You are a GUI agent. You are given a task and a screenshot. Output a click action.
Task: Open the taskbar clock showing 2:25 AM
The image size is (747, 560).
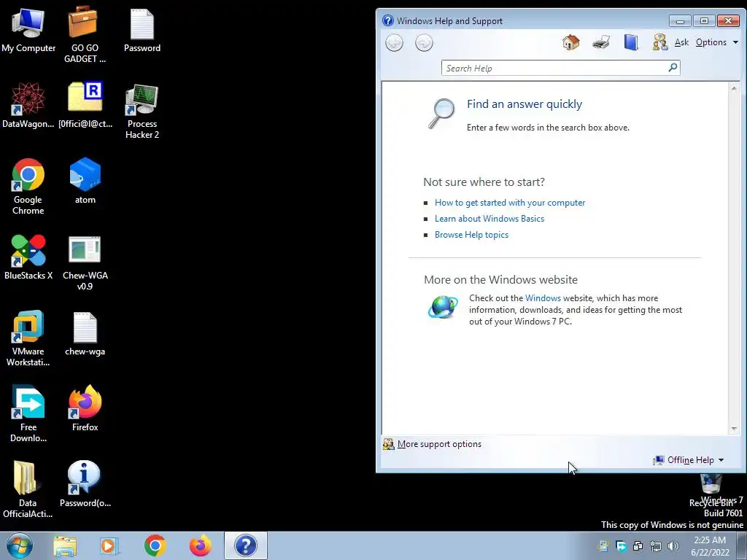(x=709, y=546)
